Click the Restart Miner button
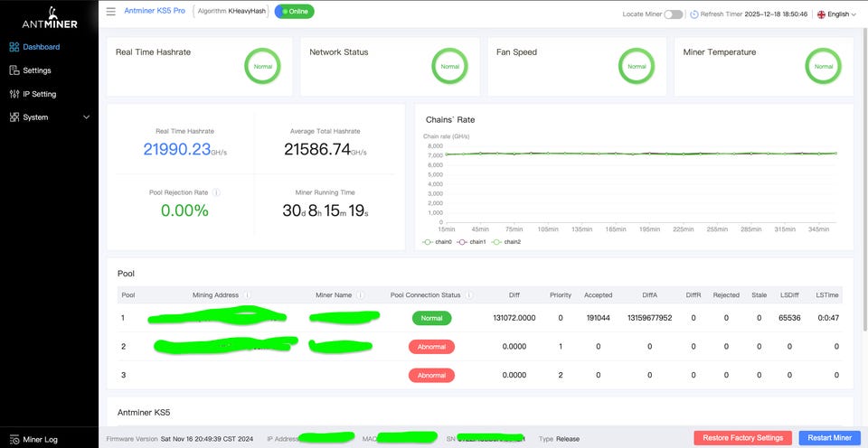The image size is (868, 448). [x=829, y=437]
